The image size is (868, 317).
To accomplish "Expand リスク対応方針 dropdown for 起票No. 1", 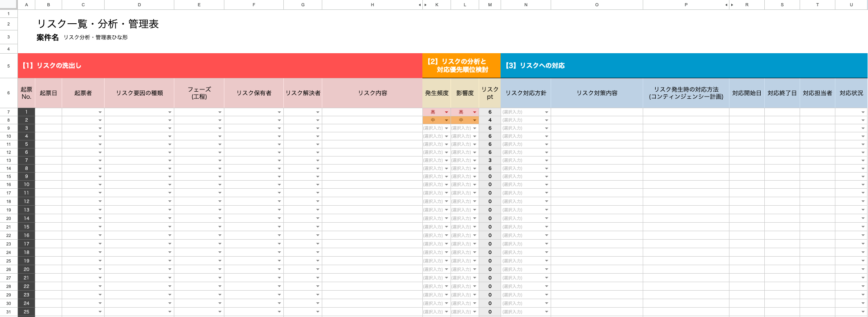I will (546, 112).
